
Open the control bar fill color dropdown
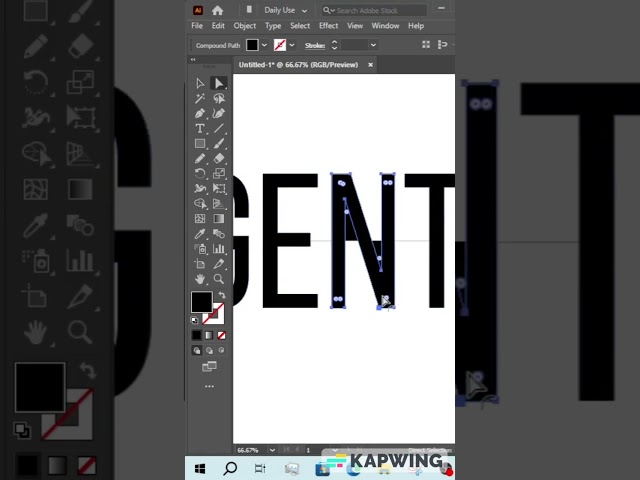[264, 45]
